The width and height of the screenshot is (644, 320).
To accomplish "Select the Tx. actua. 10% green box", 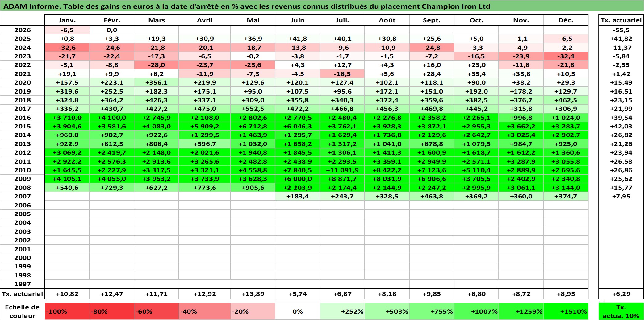I will click(621, 311).
